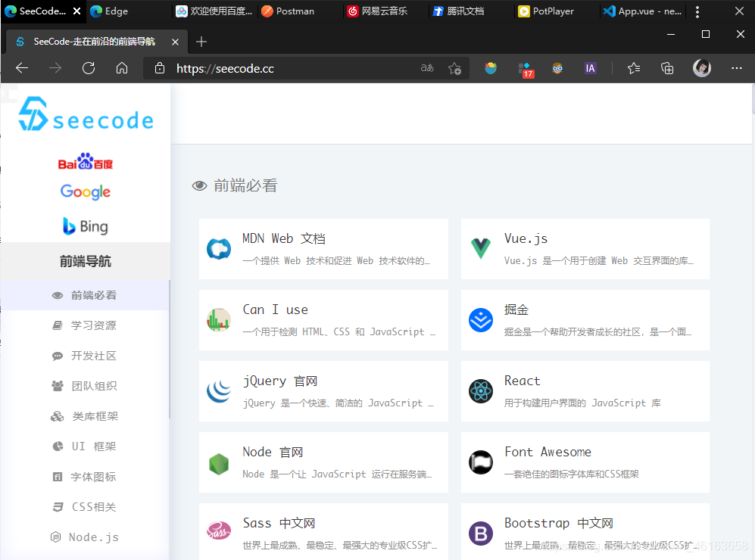This screenshot has height=560, width=755.
Task: Click the browser forward arrow
Action: click(x=55, y=68)
